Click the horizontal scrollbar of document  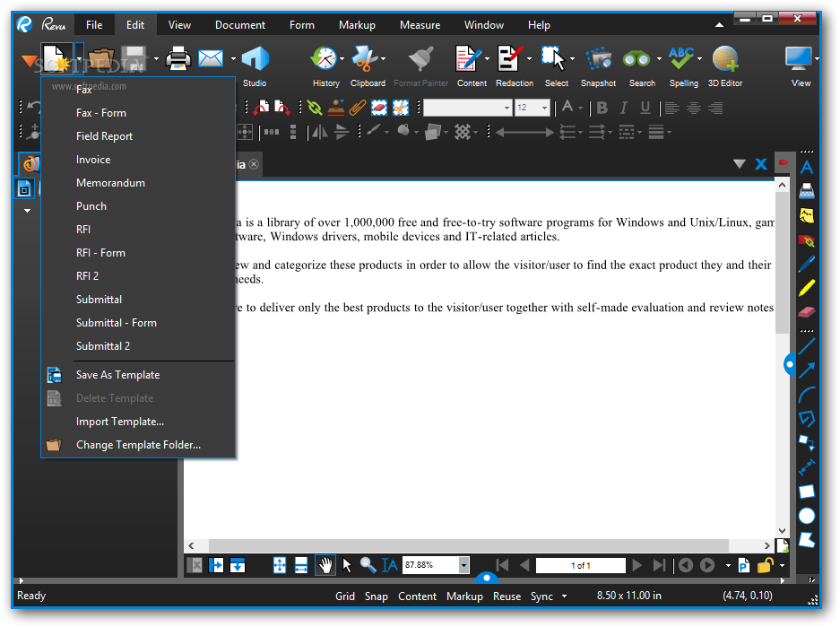click(x=468, y=545)
